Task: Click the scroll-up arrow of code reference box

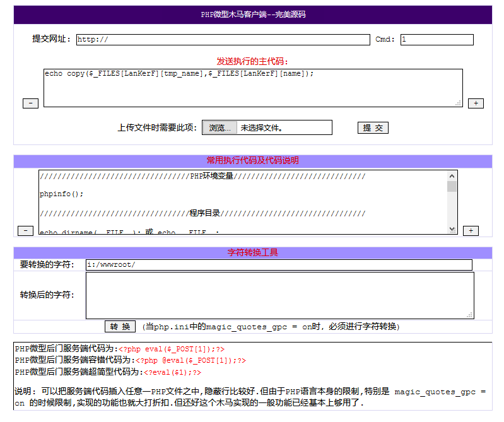Action: [452, 176]
